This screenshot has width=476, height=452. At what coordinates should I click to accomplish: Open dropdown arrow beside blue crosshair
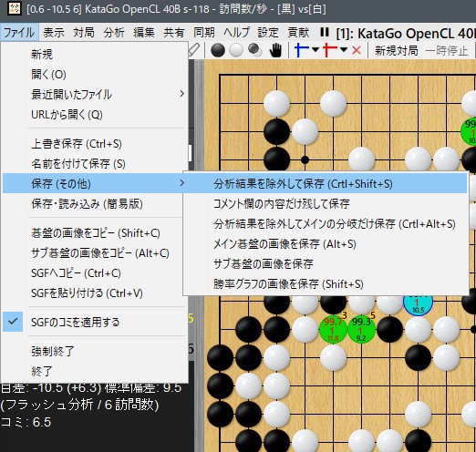point(316,50)
